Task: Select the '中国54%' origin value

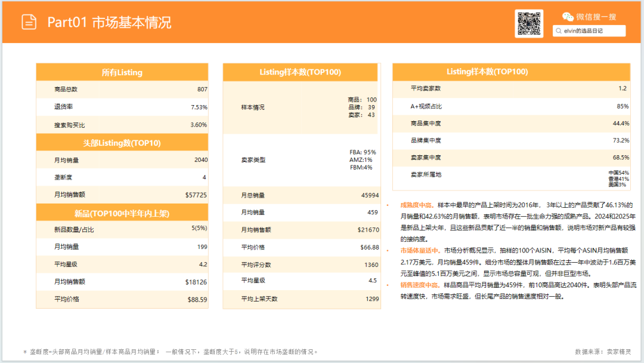Action: (618, 173)
